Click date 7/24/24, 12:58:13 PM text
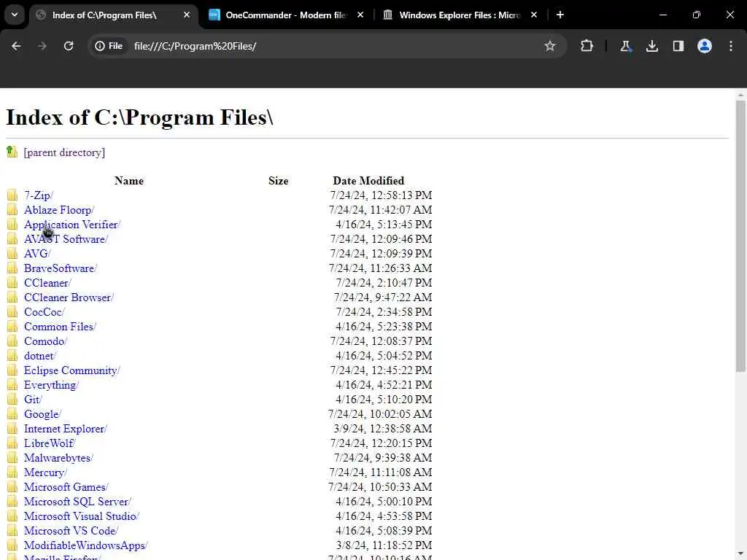This screenshot has width=747, height=560. 381,195
